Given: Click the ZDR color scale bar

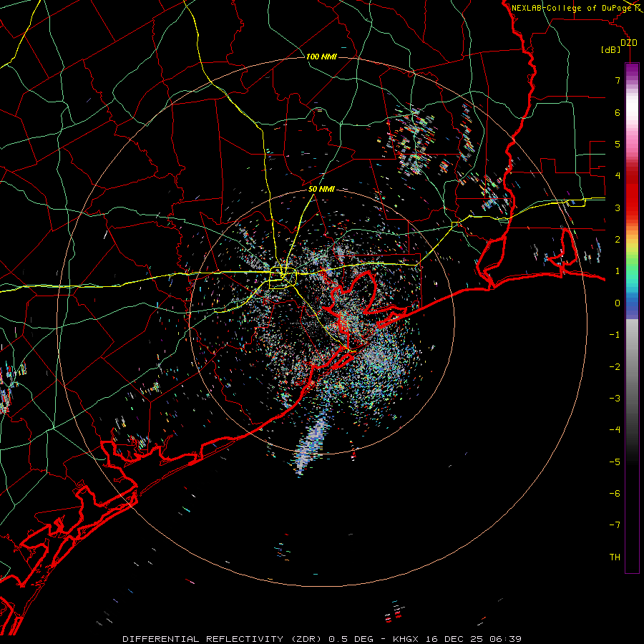Looking at the screenshot, I should click(x=632, y=318).
